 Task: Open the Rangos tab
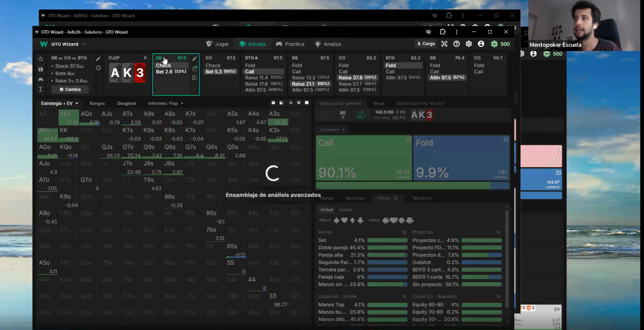(97, 104)
